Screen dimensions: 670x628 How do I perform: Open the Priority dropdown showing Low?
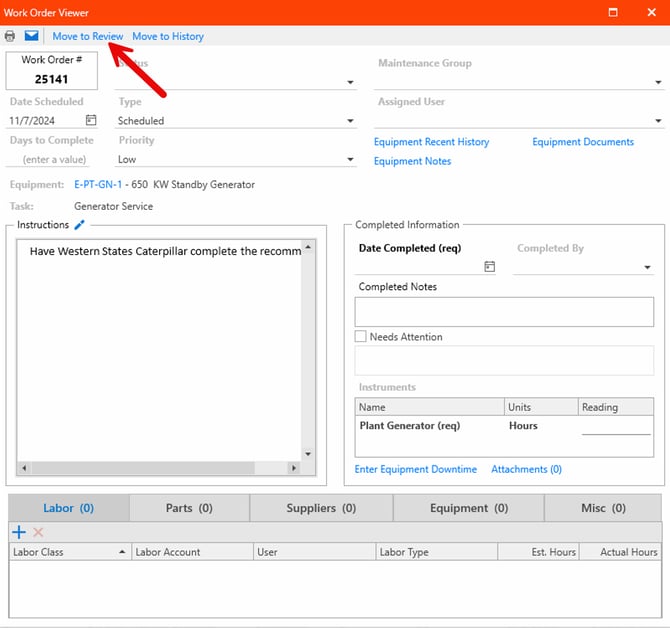(350, 160)
